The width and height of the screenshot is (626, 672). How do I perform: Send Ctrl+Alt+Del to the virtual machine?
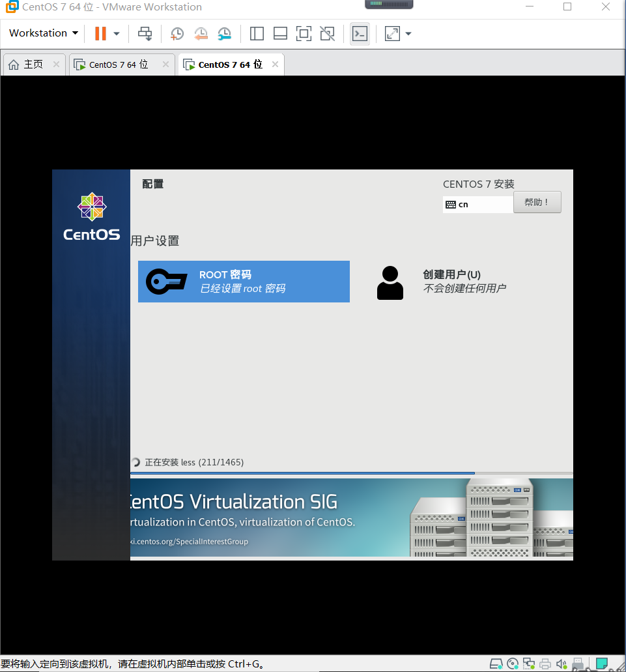(145, 33)
